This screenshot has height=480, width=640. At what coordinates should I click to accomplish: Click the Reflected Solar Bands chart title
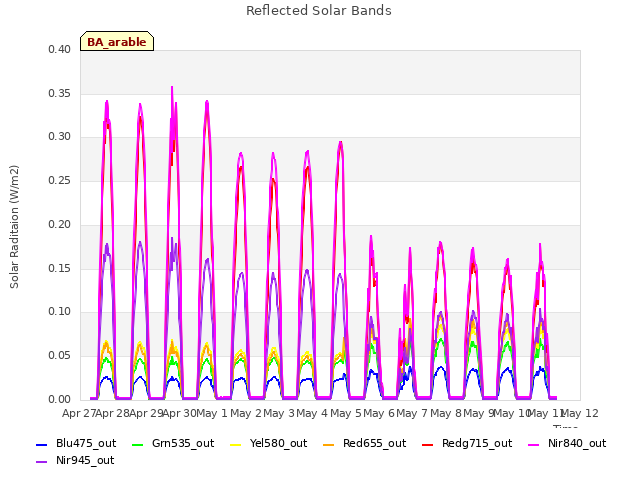[x=319, y=11]
